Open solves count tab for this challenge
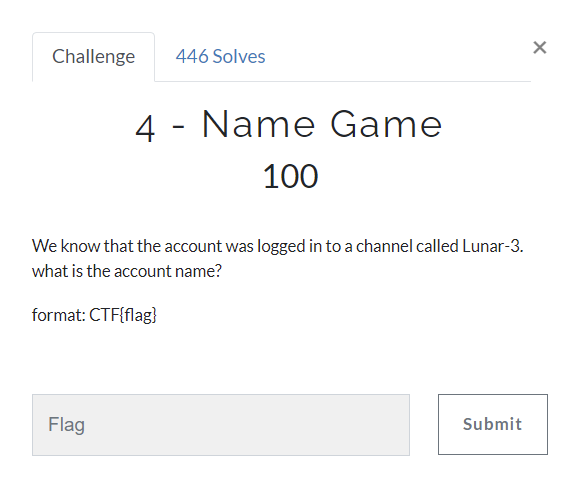This screenshot has width=578, height=486. 220,57
